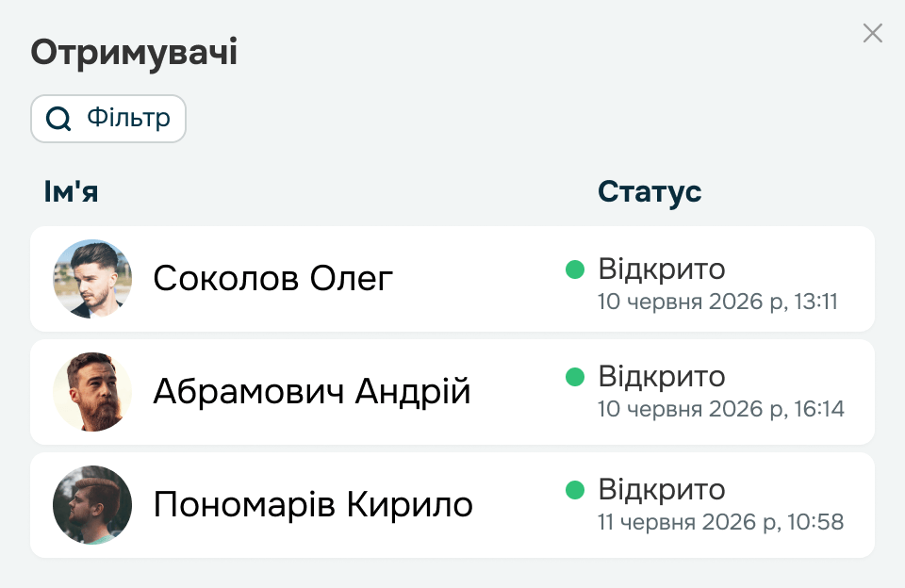Image resolution: width=905 pixels, height=588 pixels.
Task: Select Абрамович Андрій's avatar photo
Action: (x=92, y=392)
